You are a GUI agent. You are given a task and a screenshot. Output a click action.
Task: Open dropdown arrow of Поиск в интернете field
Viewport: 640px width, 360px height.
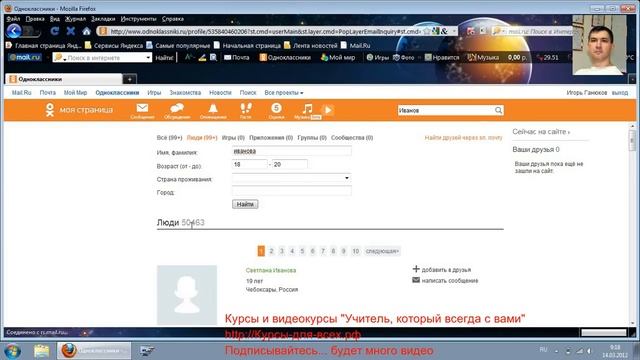tap(148, 58)
